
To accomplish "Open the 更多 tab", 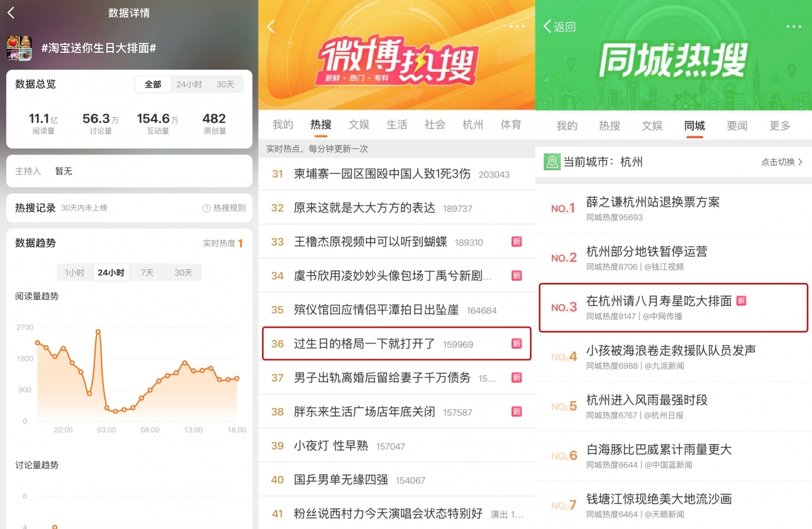I will tap(780, 126).
